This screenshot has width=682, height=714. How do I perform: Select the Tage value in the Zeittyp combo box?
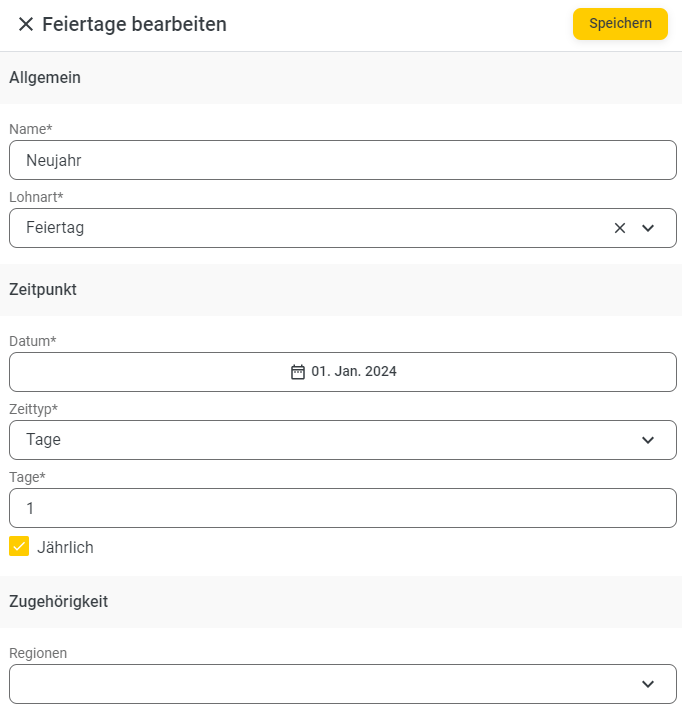pyautogui.click(x=43, y=439)
